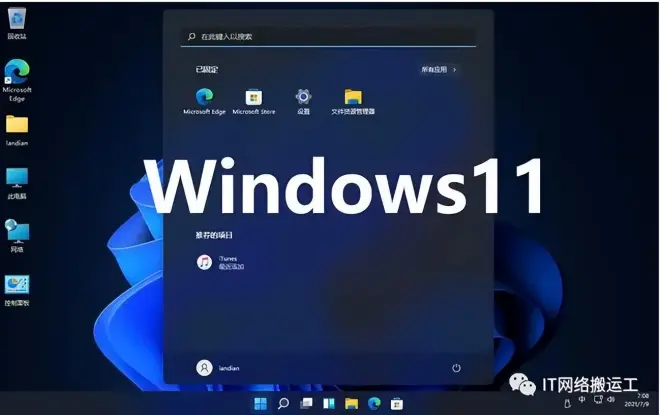This screenshot has width=660, height=415.
Task: Click the Search magnifier on taskbar
Action: coord(284,404)
